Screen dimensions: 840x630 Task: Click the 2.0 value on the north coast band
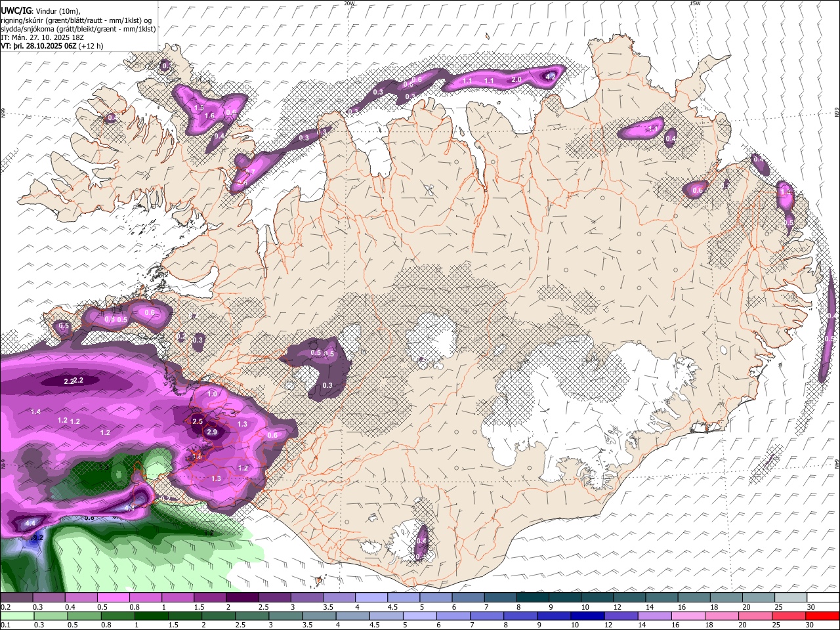pos(517,80)
